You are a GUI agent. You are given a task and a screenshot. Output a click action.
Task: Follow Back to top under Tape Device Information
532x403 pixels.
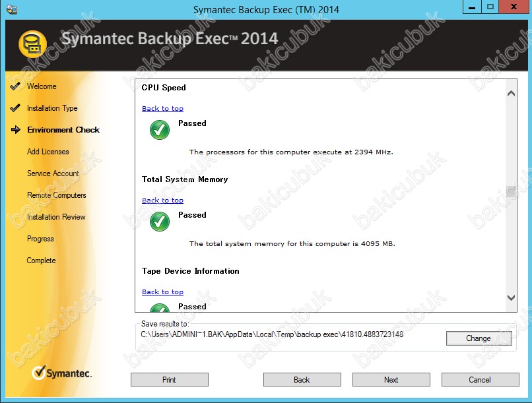click(x=162, y=292)
